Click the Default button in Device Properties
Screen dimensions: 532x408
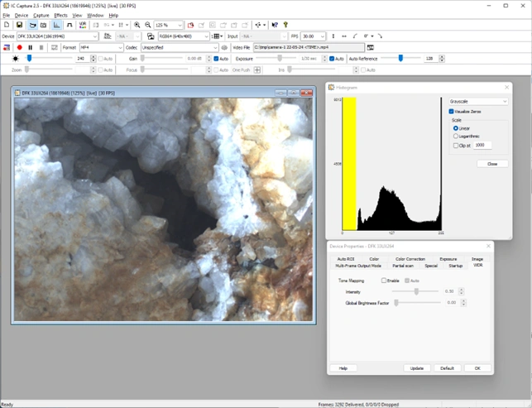(446, 367)
